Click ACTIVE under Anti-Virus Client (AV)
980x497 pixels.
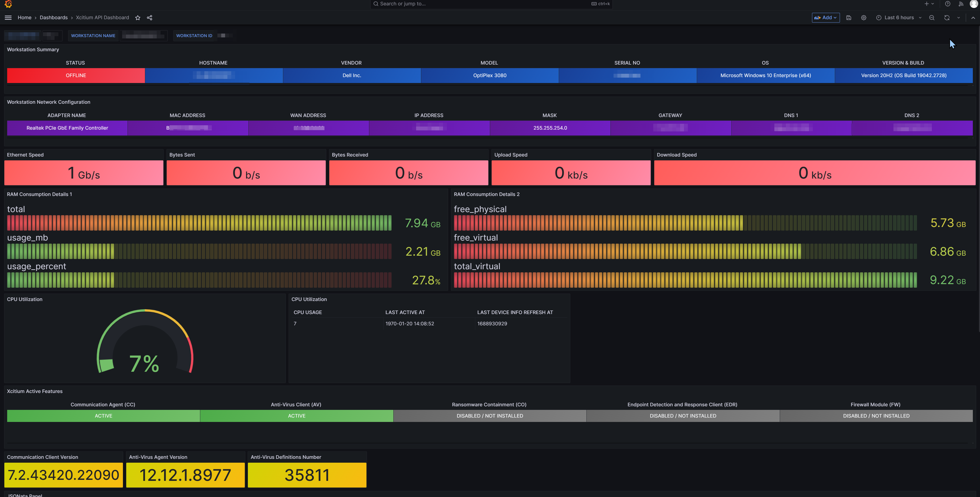(x=296, y=416)
